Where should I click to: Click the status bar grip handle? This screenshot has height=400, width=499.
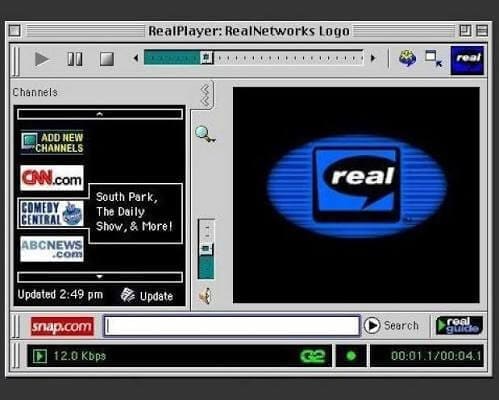pos(16,356)
